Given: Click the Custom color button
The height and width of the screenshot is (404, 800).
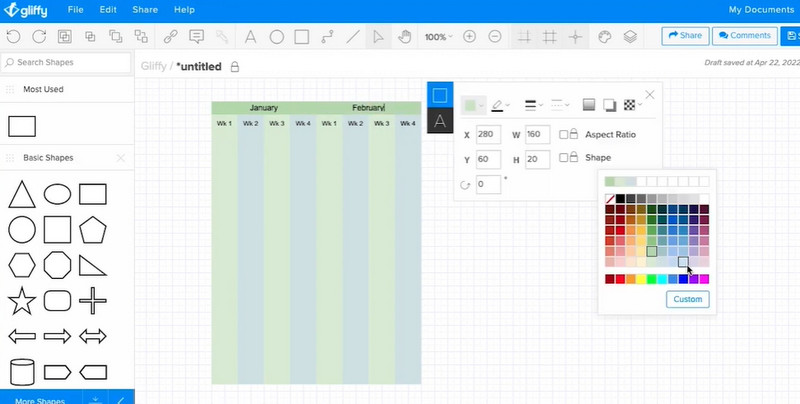Looking at the screenshot, I should click(x=687, y=299).
